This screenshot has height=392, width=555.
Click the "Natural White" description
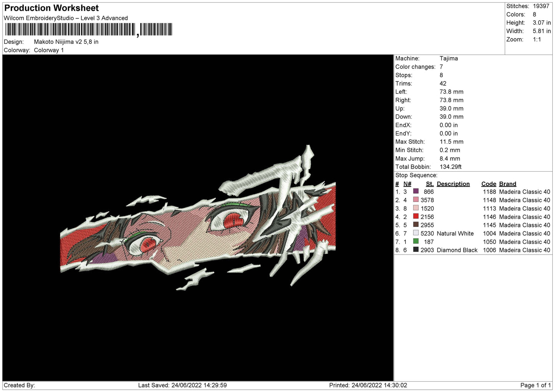pos(455,233)
